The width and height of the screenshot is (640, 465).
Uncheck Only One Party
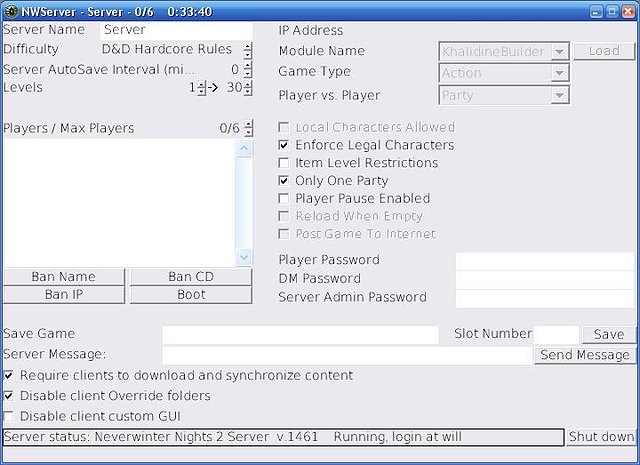point(284,180)
